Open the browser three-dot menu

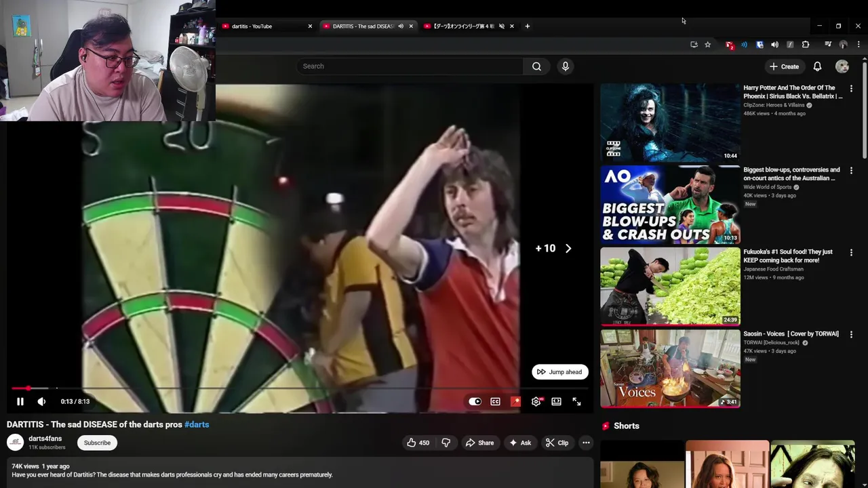[x=859, y=45]
